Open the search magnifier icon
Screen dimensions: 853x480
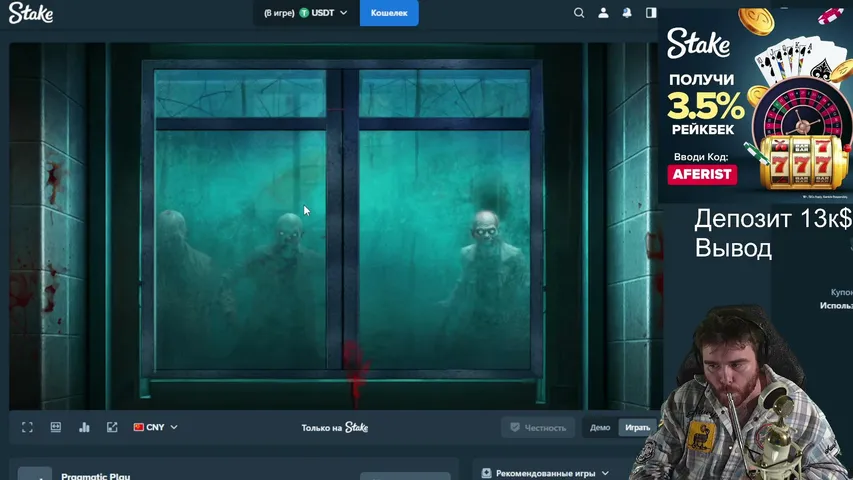tap(579, 13)
